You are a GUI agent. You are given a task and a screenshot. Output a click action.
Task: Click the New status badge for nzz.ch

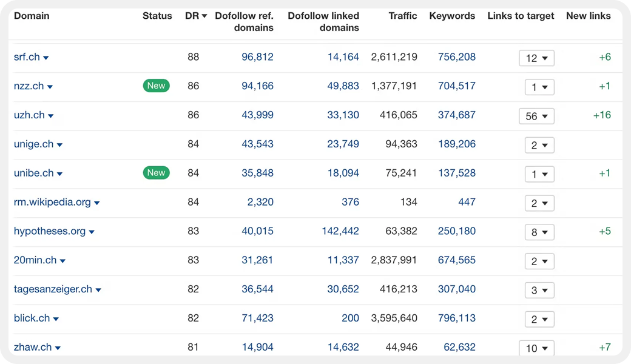[x=156, y=86]
